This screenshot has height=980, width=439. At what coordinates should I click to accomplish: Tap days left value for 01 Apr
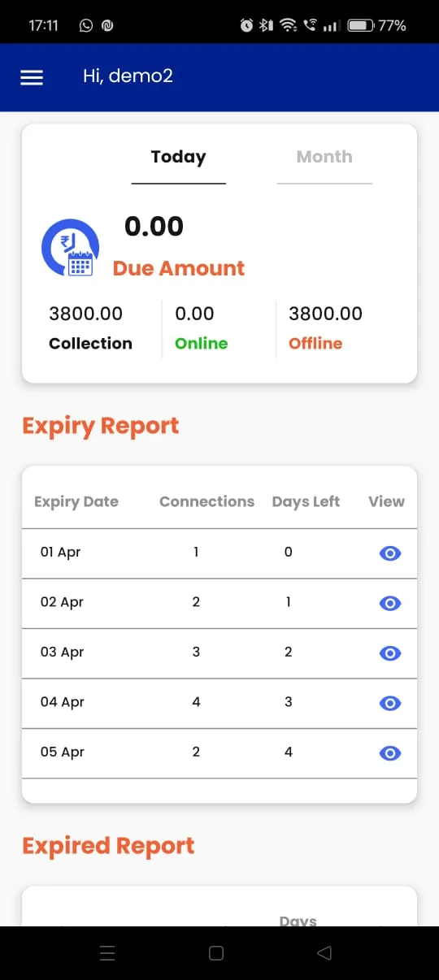289,553
